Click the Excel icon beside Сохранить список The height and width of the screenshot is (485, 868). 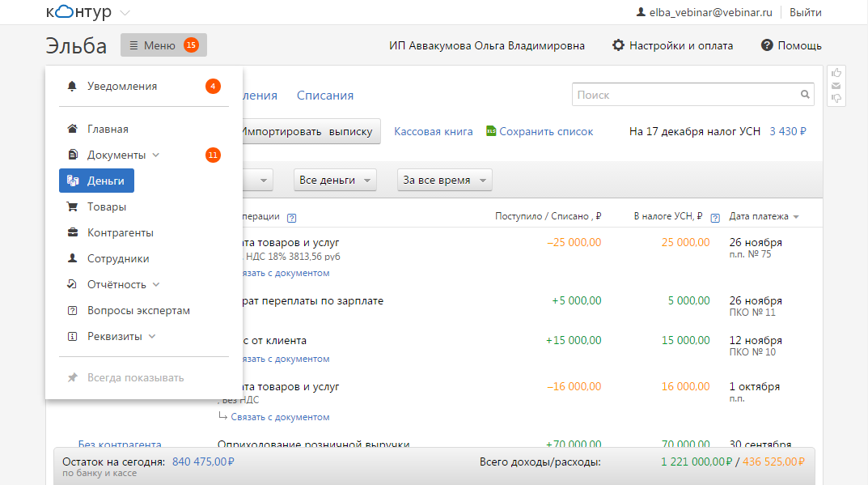(491, 131)
